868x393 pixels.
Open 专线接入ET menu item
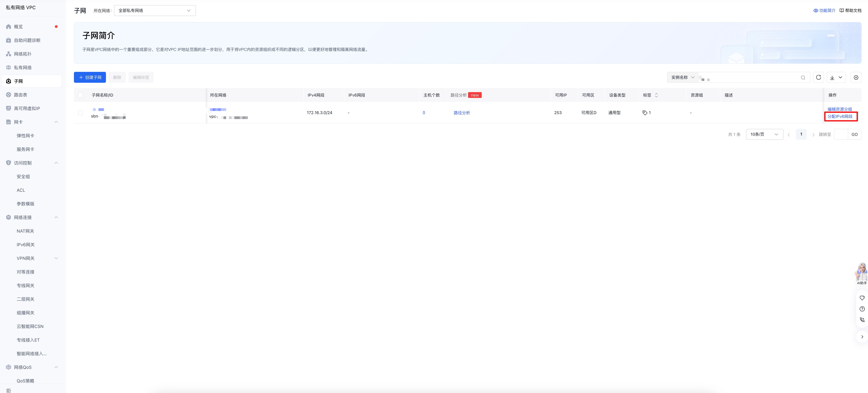tap(28, 340)
